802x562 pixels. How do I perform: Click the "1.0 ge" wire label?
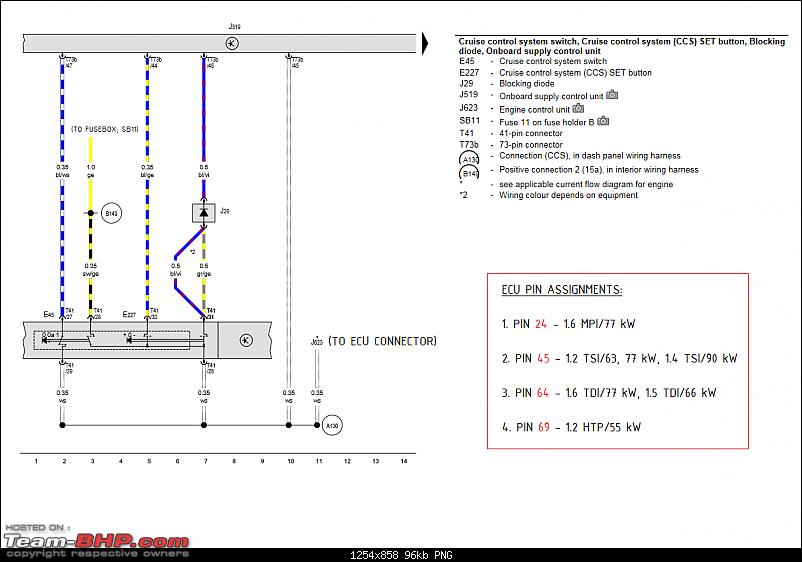tap(91, 171)
